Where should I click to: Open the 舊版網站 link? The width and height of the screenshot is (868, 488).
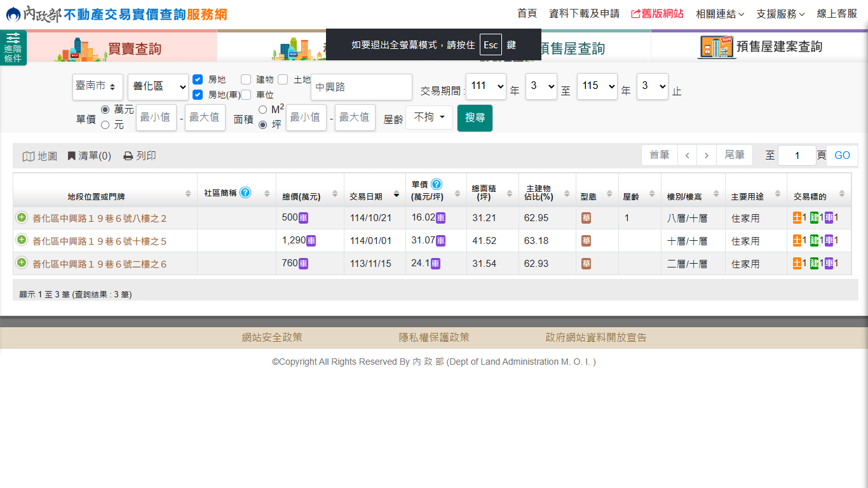click(657, 13)
